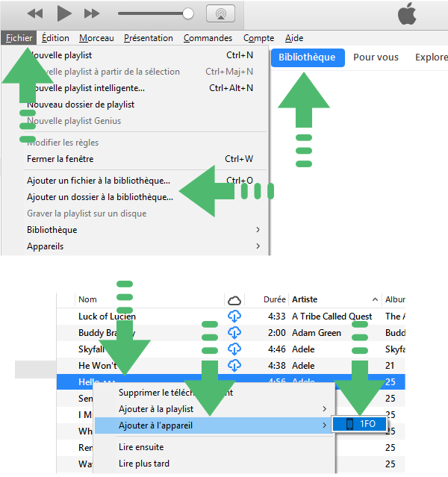Click album 21 in the Adele row
448x477 pixels.
[390, 366]
